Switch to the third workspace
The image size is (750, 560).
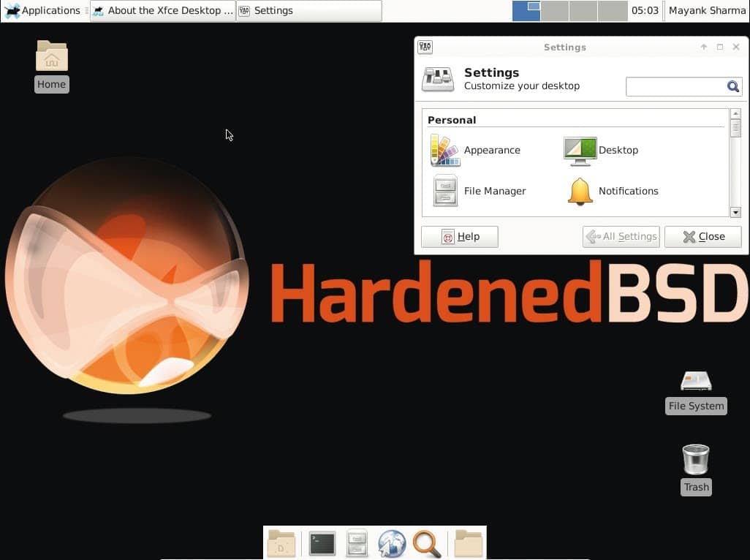pyautogui.click(x=583, y=10)
